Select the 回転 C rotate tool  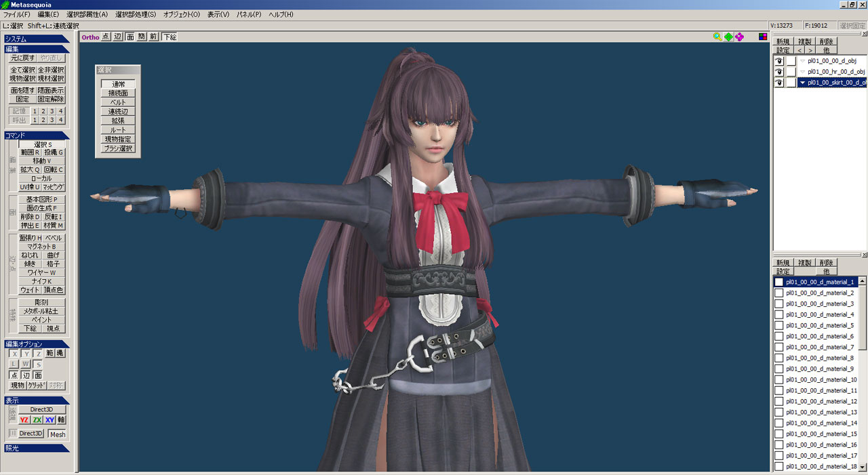click(x=54, y=170)
